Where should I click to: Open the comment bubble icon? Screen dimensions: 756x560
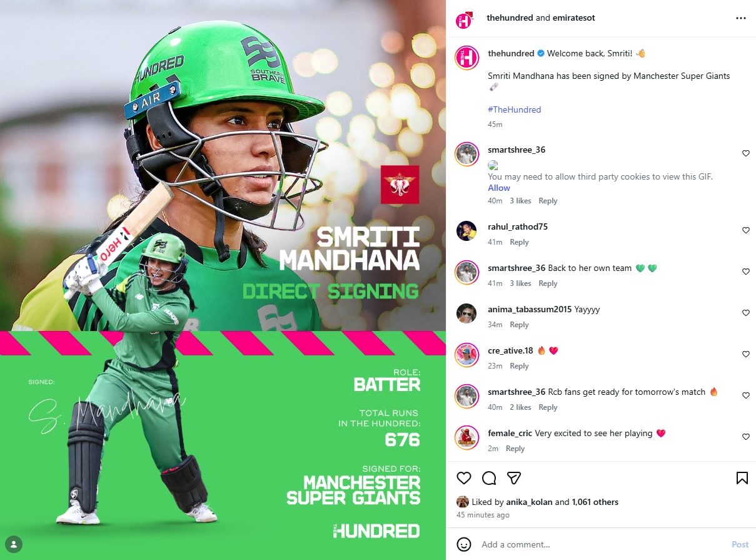(489, 478)
